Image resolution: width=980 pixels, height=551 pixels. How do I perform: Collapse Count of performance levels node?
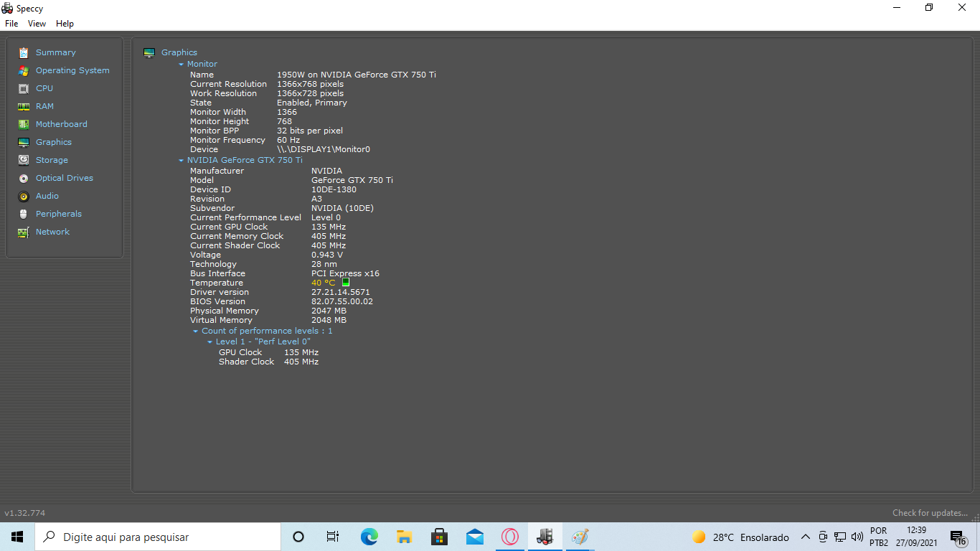tap(196, 331)
